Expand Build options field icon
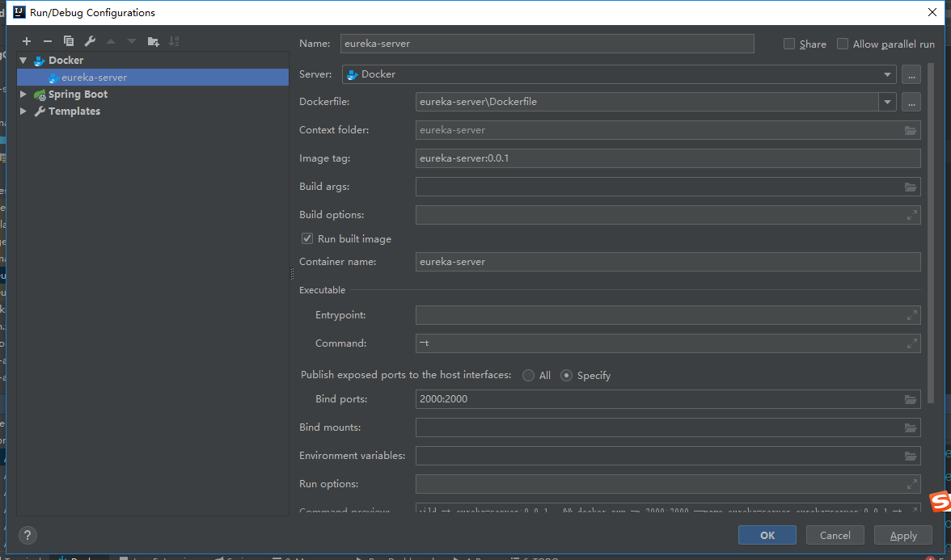Screen dimensions: 951x560 click(x=911, y=215)
